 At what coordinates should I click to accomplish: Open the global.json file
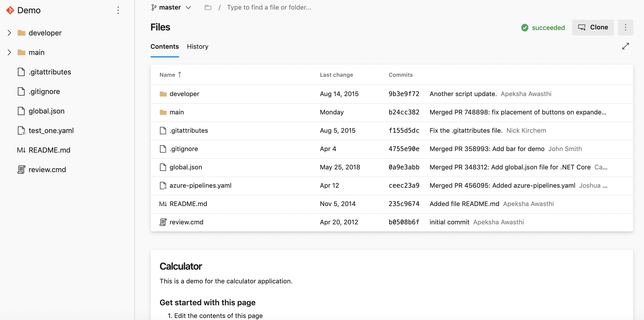point(186,167)
